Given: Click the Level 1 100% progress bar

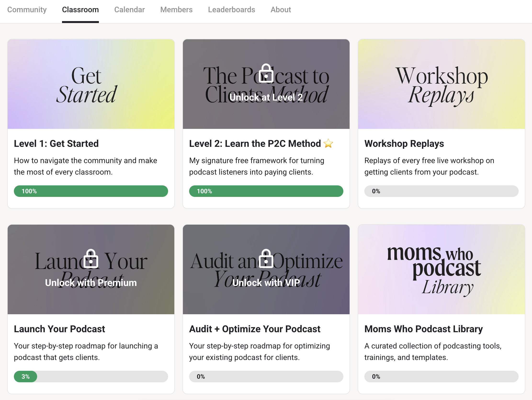Looking at the screenshot, I should 91,191.
